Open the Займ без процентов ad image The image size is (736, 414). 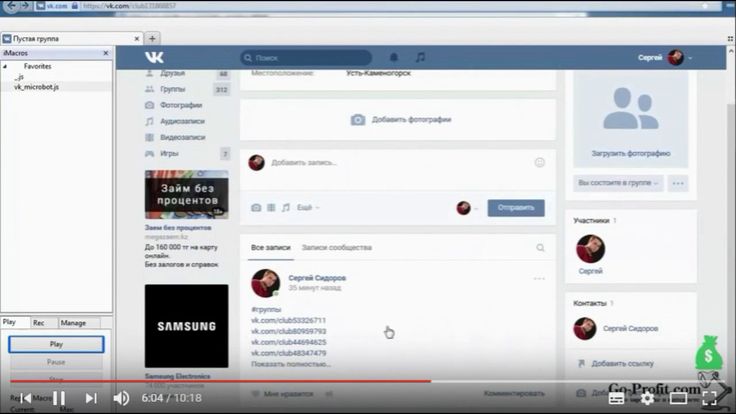coord(186,194)
